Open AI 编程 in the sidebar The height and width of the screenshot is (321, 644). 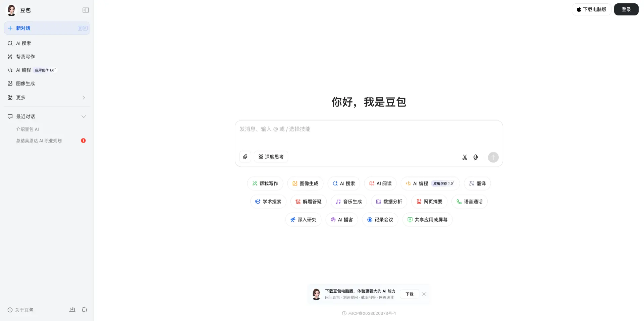47,70
